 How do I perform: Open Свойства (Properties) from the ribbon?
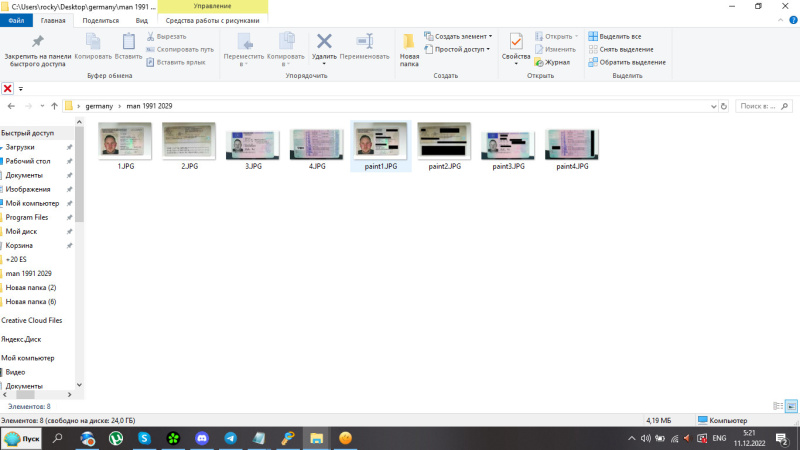(x=516, y=41)
